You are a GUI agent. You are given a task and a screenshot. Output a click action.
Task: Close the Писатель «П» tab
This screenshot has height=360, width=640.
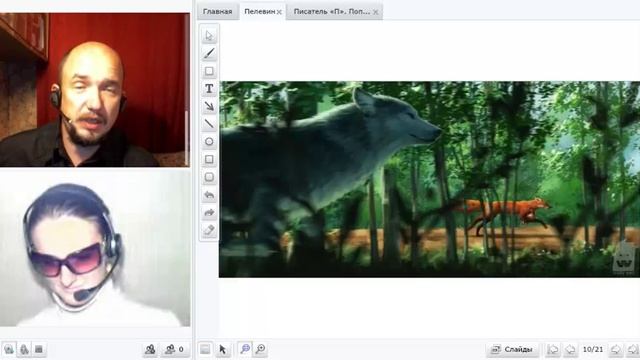[x=376, y=12]
